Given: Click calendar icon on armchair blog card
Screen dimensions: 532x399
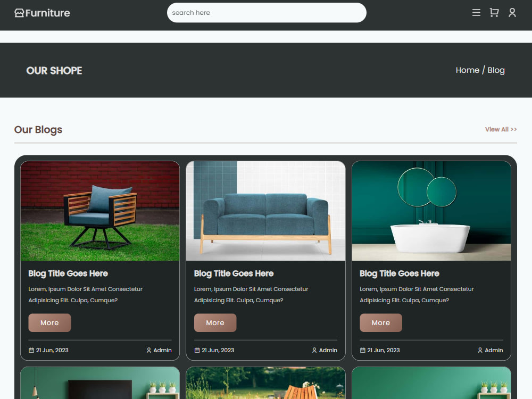Looking at the screenshot, I should [31, 350].
